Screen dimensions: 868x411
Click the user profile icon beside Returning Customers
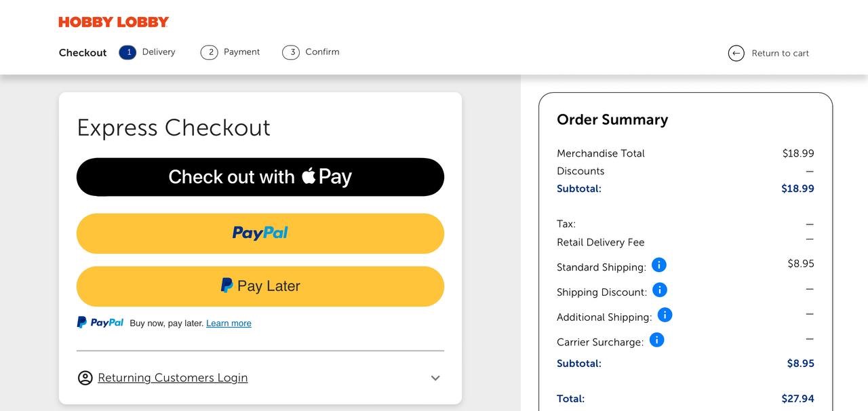(x=85, y=378)
